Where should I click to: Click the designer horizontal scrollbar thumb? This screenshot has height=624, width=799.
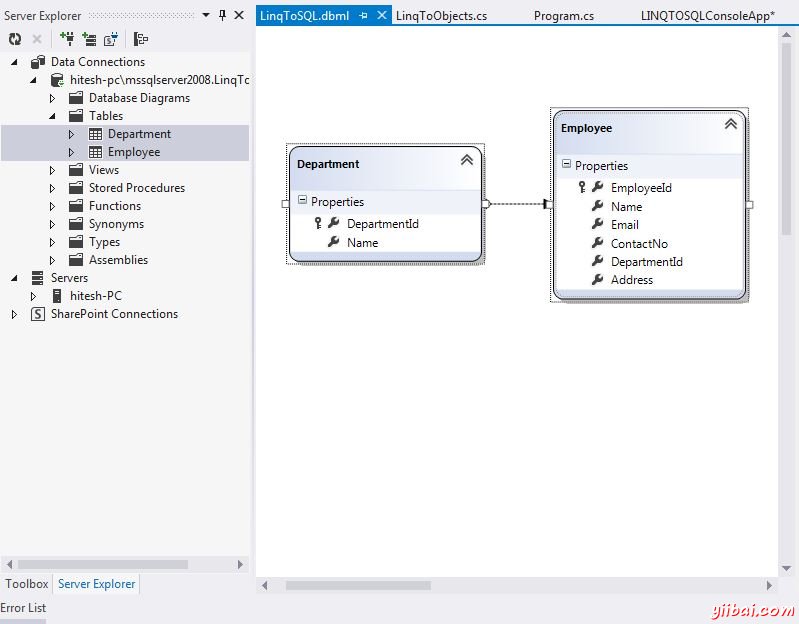click(357, 585)
